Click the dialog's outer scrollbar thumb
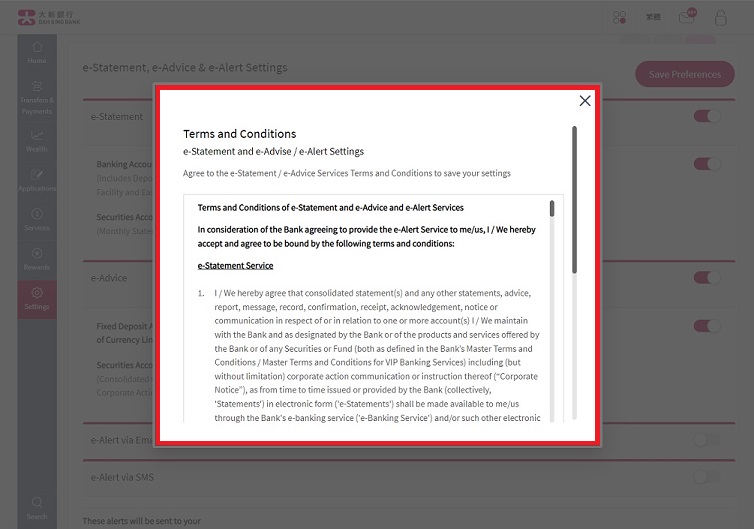 574,200
